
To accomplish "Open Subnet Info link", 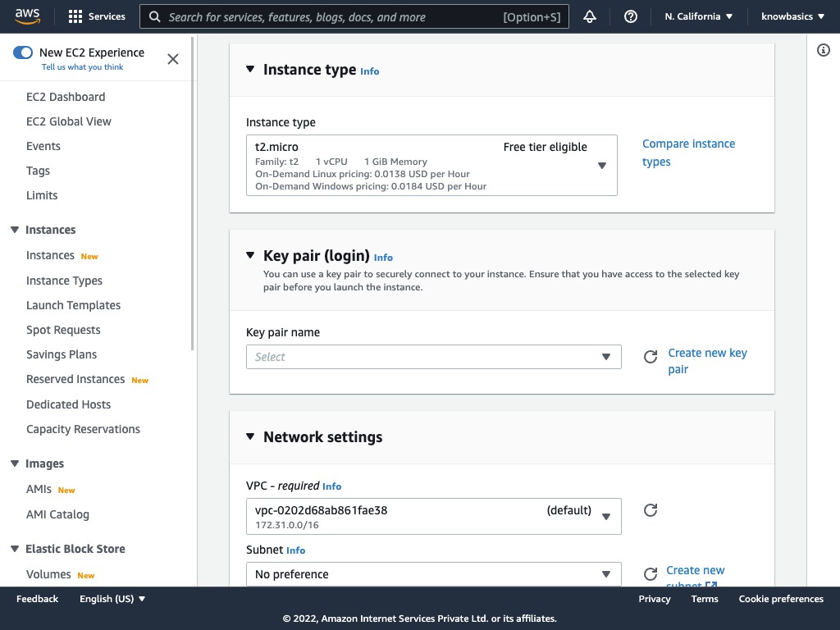I will pos(295,550).
